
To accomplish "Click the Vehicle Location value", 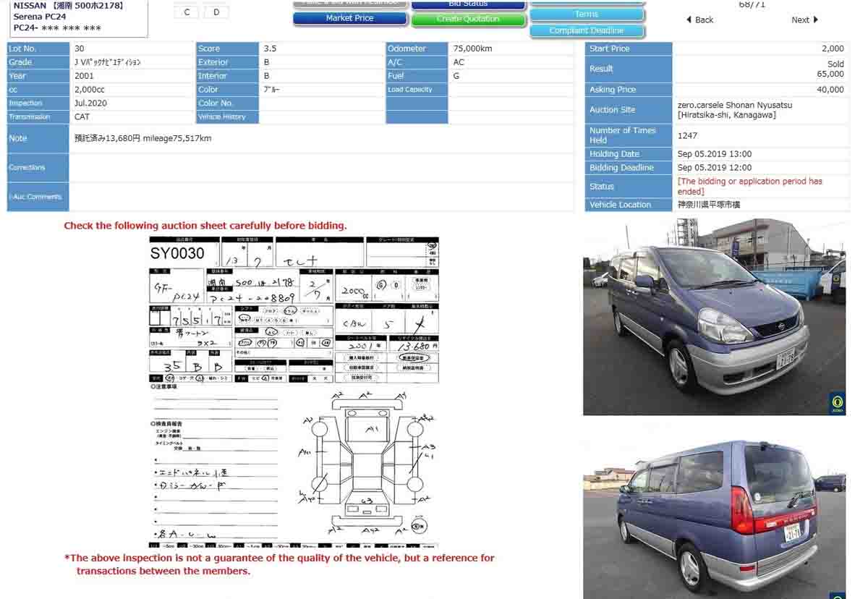I will coord(709,205).
